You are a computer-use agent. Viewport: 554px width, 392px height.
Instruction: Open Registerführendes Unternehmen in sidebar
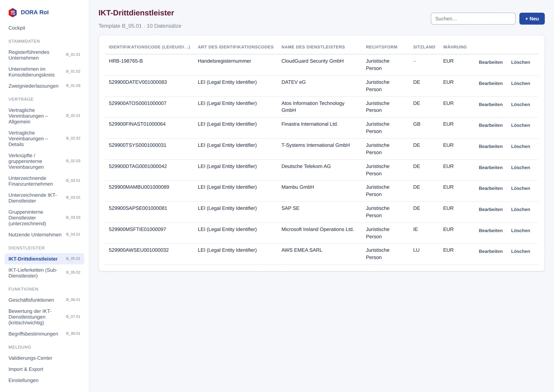pos(44,55)
